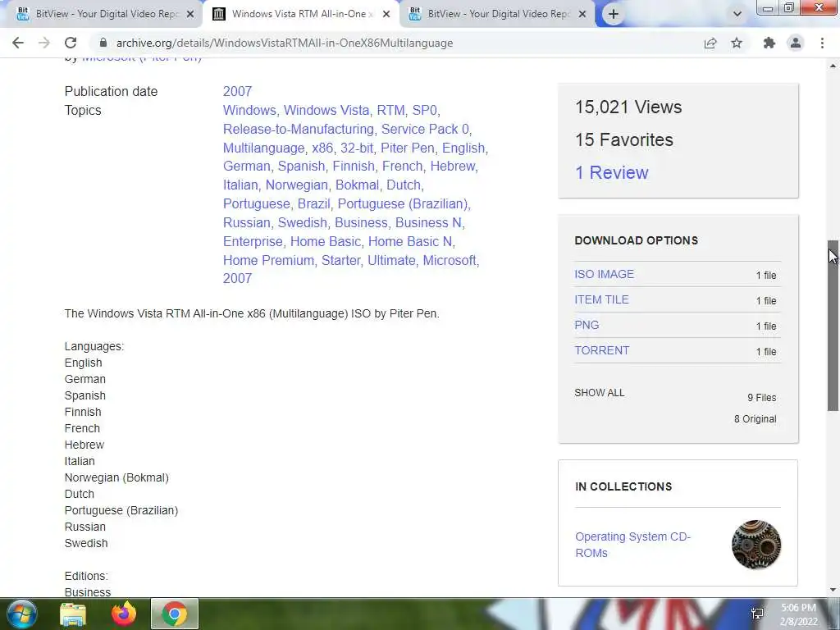The image size is (840, 630).
Task: Click the PNG download option
Action: pos(587,325)
